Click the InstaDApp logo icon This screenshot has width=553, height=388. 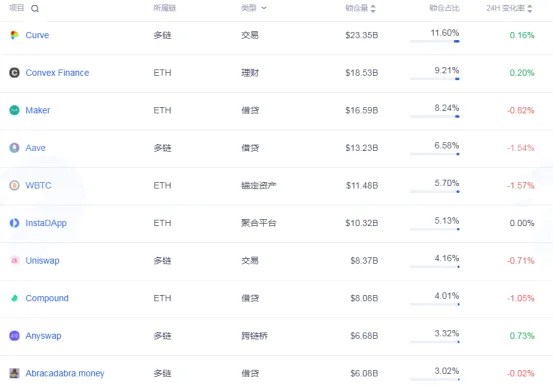coord(14,223)
